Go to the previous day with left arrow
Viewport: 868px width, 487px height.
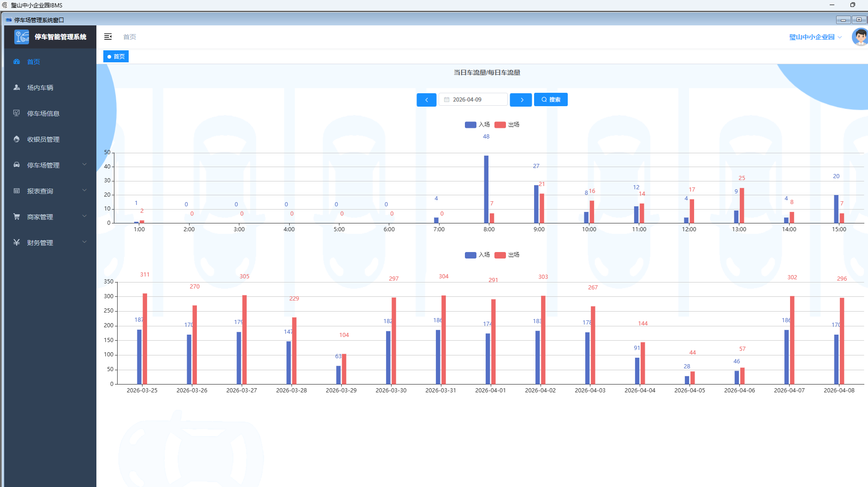[427, 100]
